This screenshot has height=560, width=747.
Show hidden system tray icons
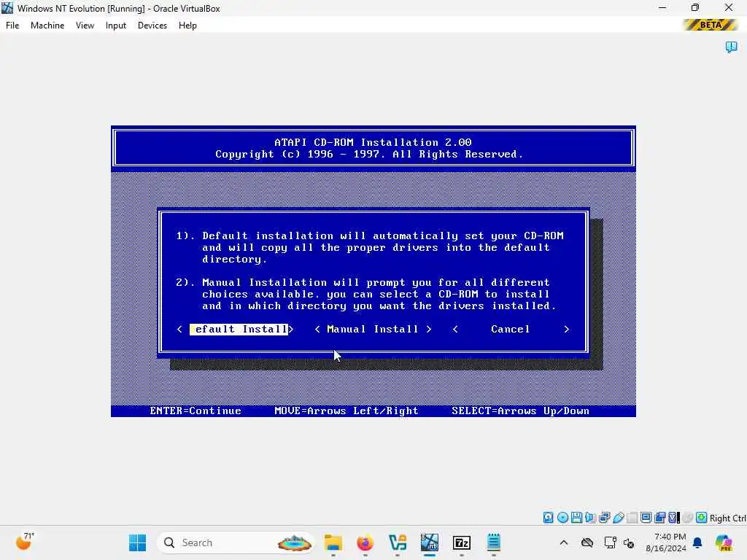coord(564,542)
